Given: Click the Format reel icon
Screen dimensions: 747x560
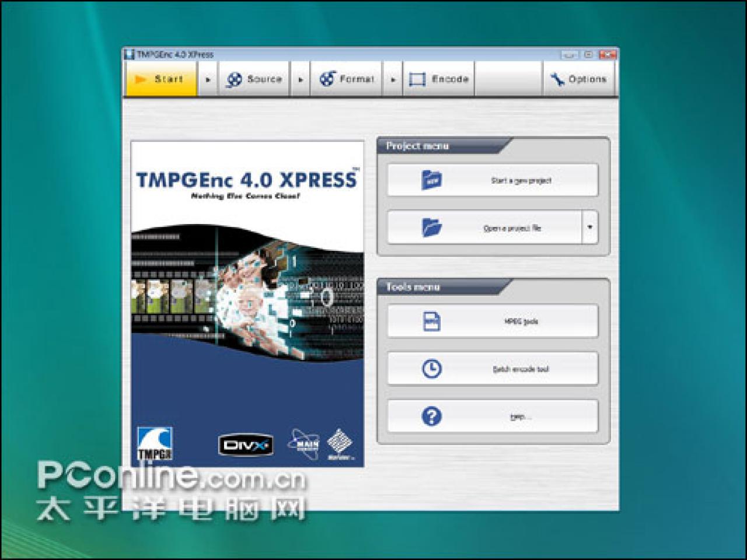Looking at the screenshot, I should 327,79.
